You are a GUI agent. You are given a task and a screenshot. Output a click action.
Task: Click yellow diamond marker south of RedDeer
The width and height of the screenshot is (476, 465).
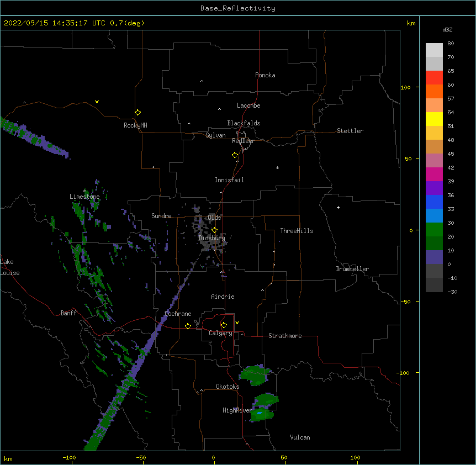tap(235, 155)
